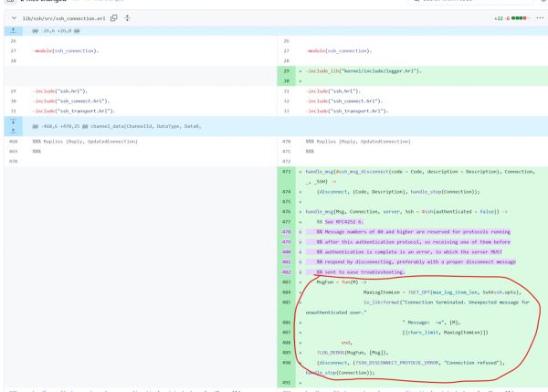Click added line number 478
The height and width of the screenshot is (392, 548).
286,232
